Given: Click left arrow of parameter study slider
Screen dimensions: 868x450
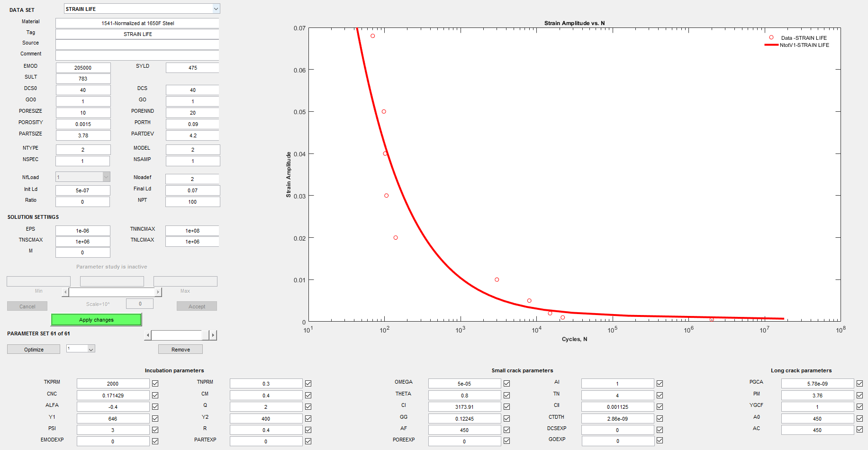Looking at the screenshot, I should pyautogui.click(x=65, y=292).
